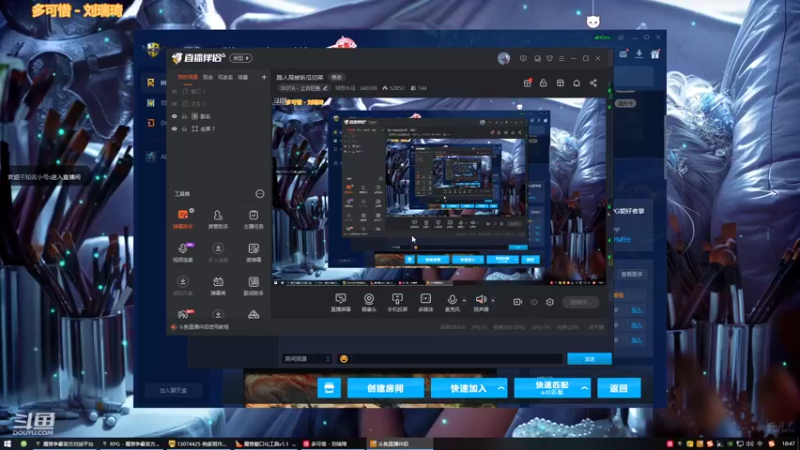Open the 歌词助手 tool icon
This screenshot has height=450, width=800.
coord(254,286)
